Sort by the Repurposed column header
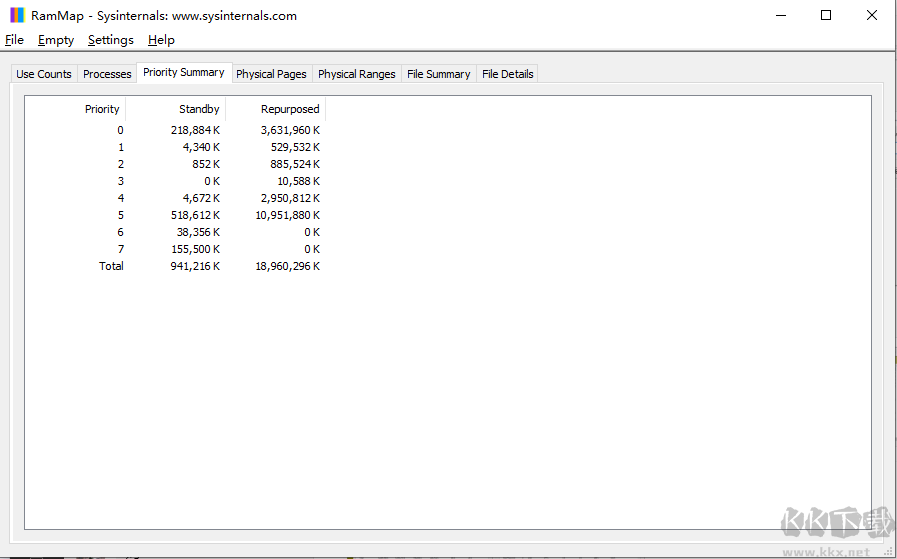The height and width of the screenshot is (559, 897). pos(276,109)
